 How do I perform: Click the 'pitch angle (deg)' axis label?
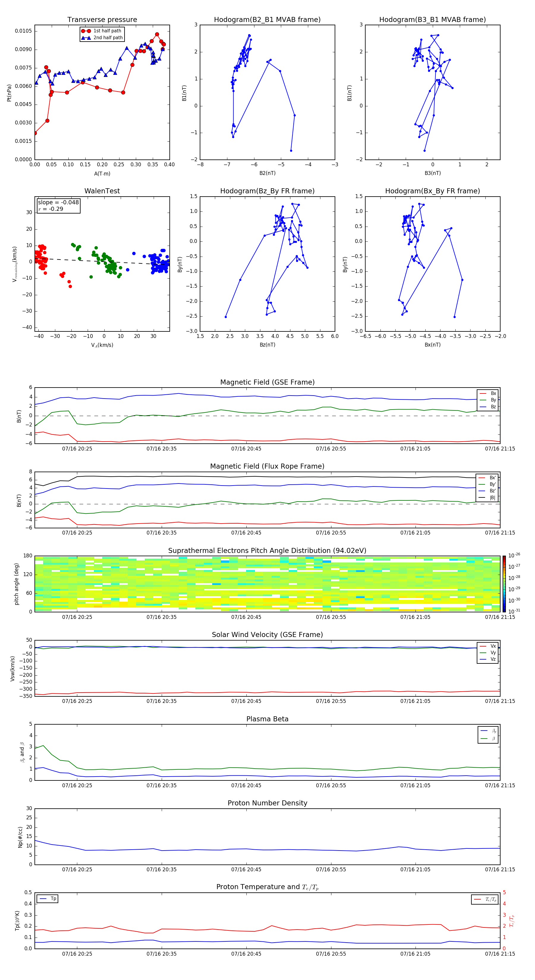[16, 584]
